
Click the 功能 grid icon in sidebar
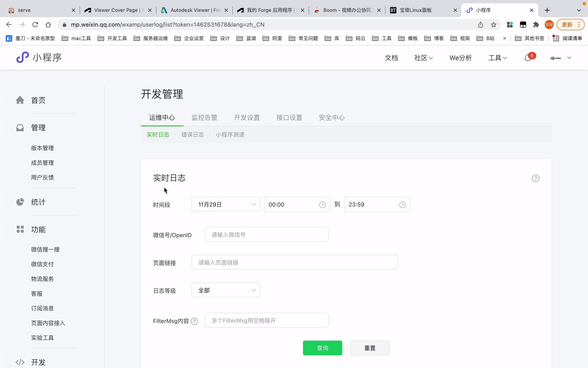click(20, 229)
